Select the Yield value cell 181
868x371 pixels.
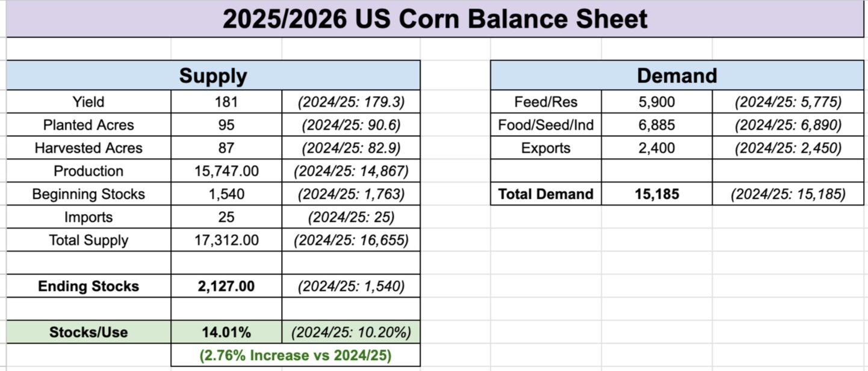[226, 102]
